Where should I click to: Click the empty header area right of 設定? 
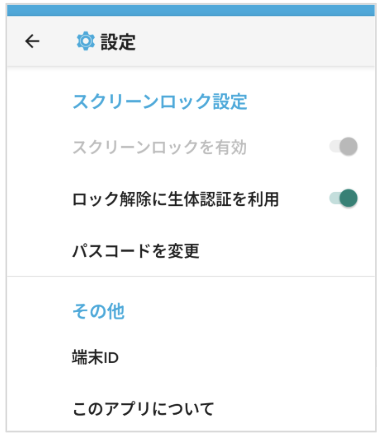(255, 41)
